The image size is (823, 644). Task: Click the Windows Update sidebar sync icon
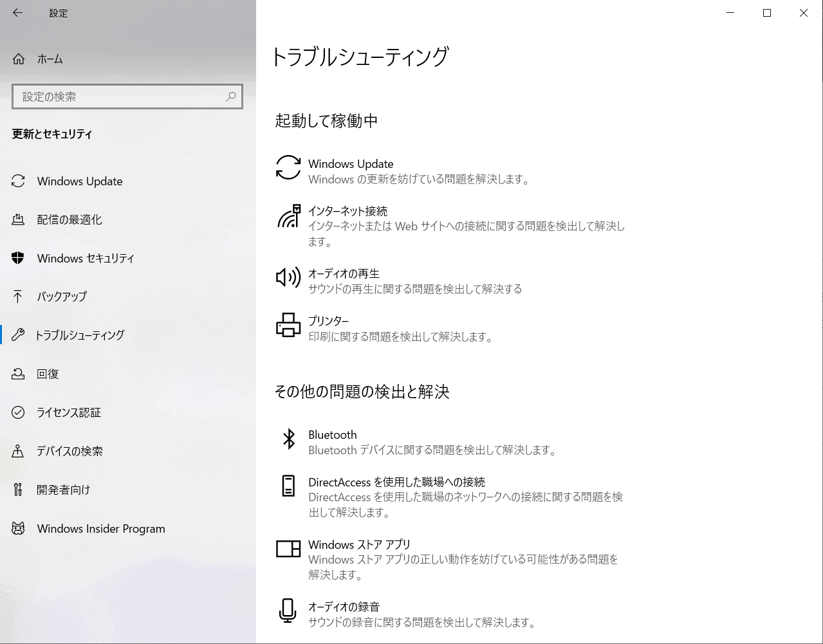tap(18, 181)
